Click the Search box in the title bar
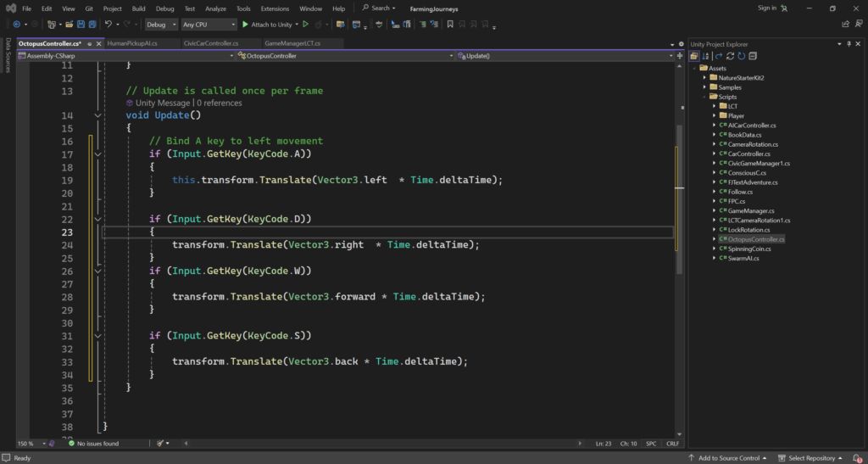This screenshot has height=464, width=868. (x=379, y=8)
